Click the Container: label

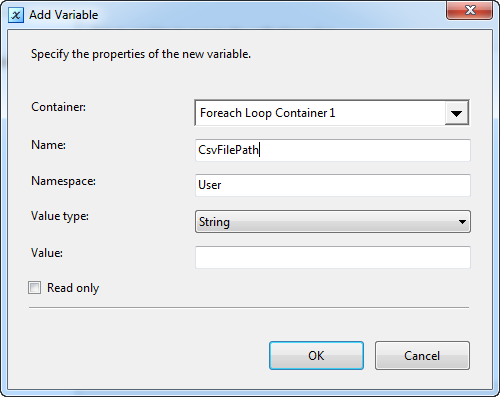58,107
